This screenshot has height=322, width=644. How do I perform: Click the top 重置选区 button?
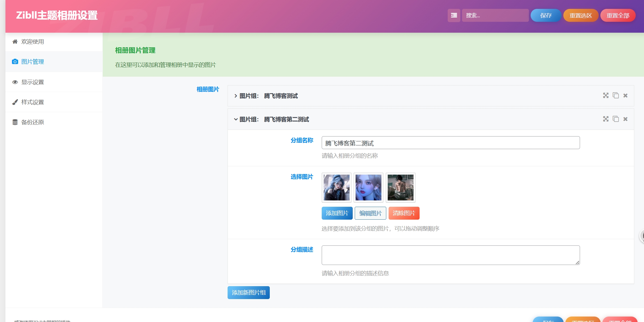pos(581,15)
